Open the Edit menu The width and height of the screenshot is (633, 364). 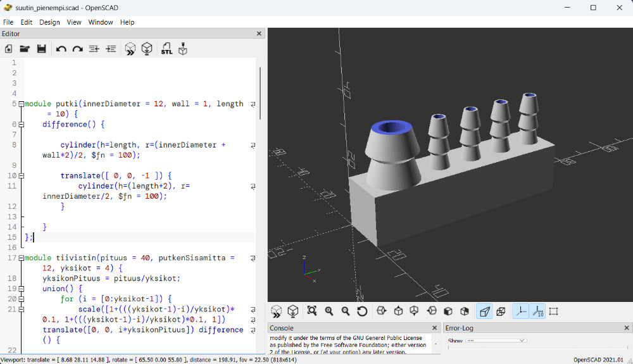[26, 22]
